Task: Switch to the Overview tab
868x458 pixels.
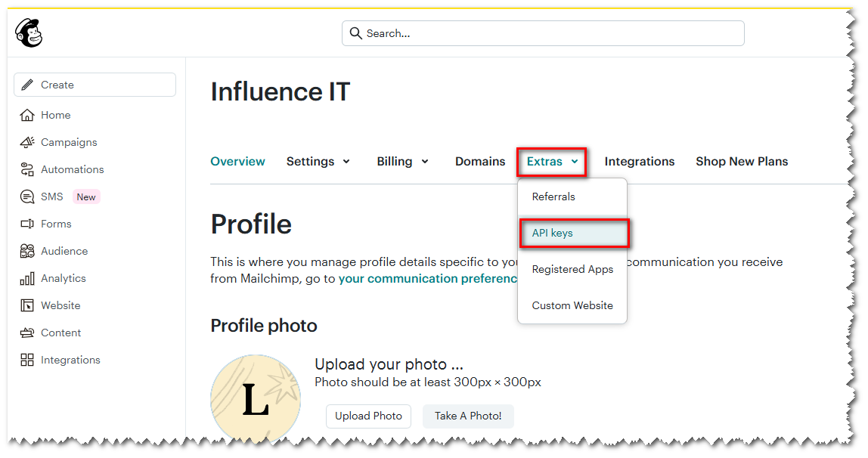Action: click(x=237, y=162)
